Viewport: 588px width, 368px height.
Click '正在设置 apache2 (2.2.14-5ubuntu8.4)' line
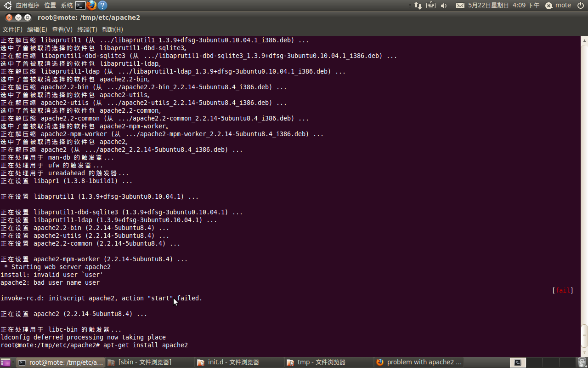74,314
